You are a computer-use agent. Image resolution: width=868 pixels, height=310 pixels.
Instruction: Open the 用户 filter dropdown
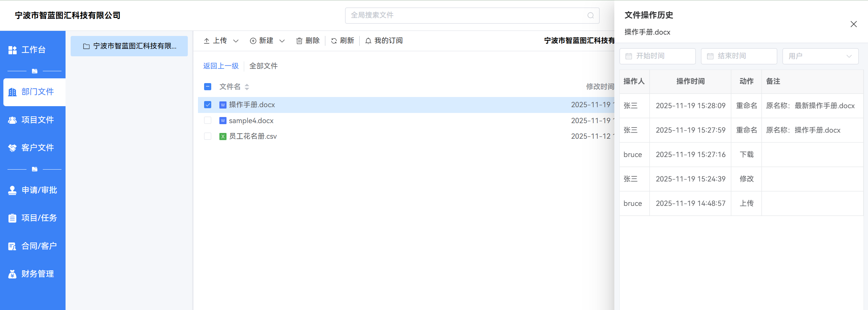820,56
